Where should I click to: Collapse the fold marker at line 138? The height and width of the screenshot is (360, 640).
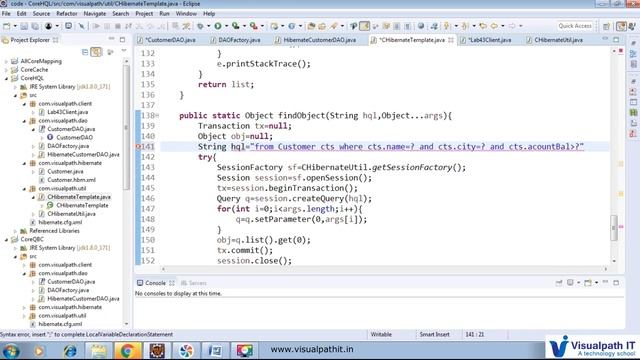158,116
